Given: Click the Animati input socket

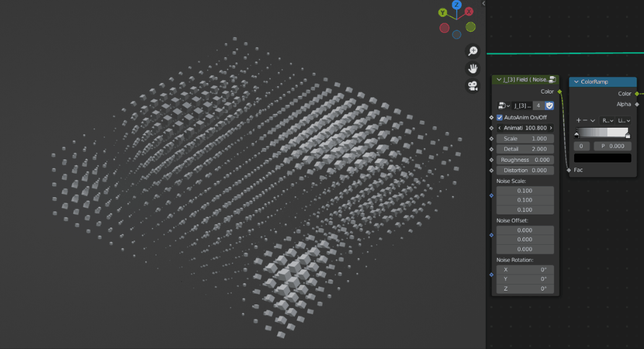Looking at the screenshot, I should click(x=491, y=128).
